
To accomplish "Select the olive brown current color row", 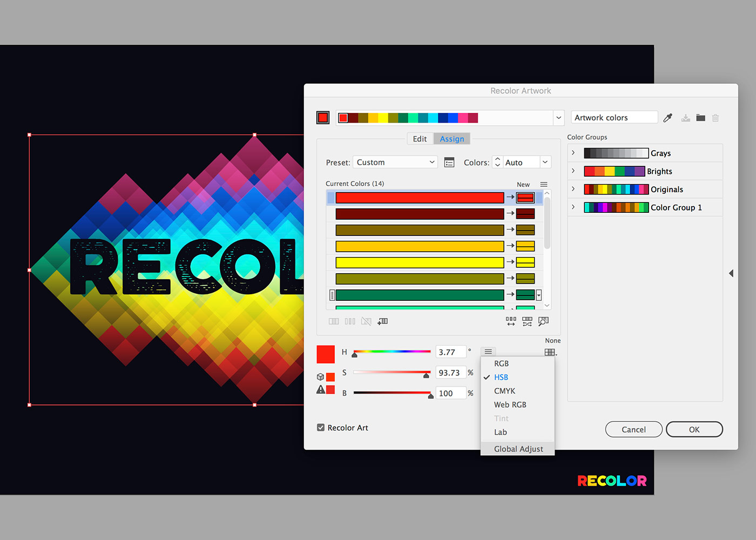I will coord(420,230).
